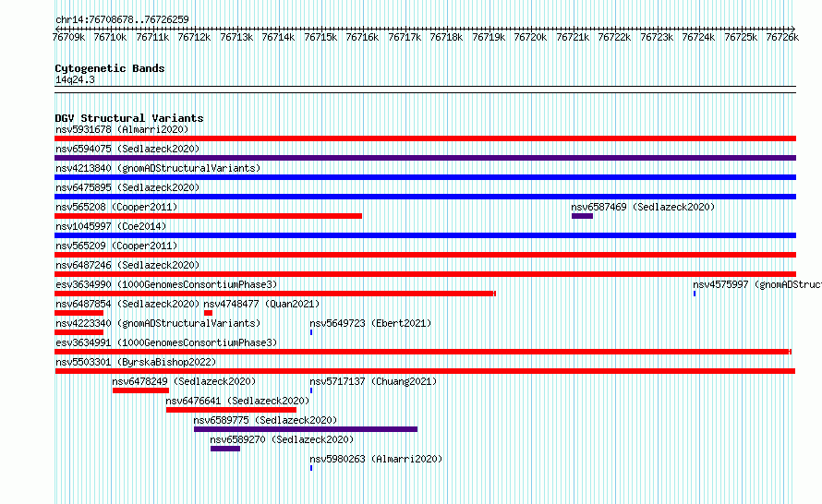Click the tiny blue mark under nsv4575997
This screenshot has height=504, width=822.
[695, 294]
